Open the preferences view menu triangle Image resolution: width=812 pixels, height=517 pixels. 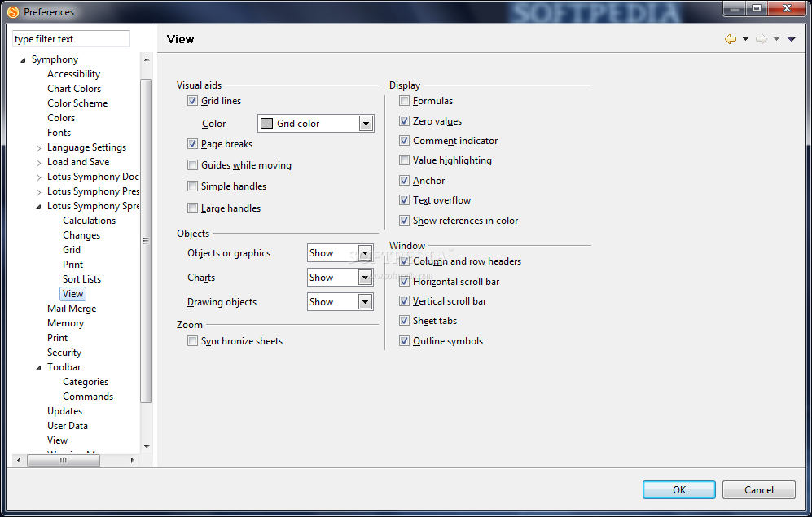click(x=792, y=39)
